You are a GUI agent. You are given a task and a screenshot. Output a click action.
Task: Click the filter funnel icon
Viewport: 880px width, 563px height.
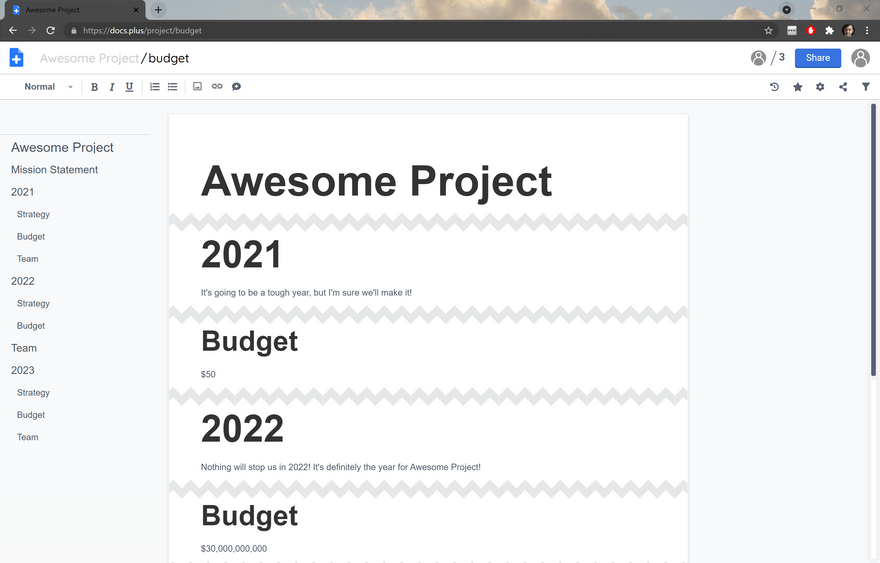(x=866, y=87)
